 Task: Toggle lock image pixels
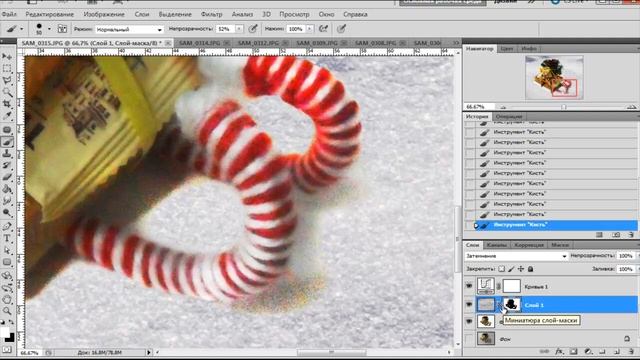(511, 269)
